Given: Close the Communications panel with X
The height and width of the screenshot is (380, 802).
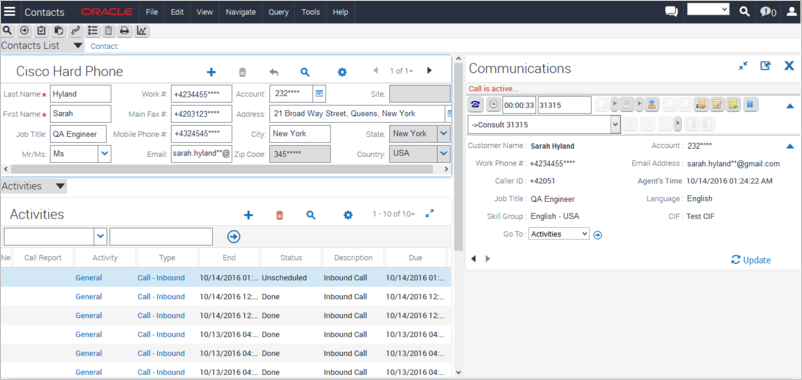Looking at the screenshot, I should coord(789,65).
